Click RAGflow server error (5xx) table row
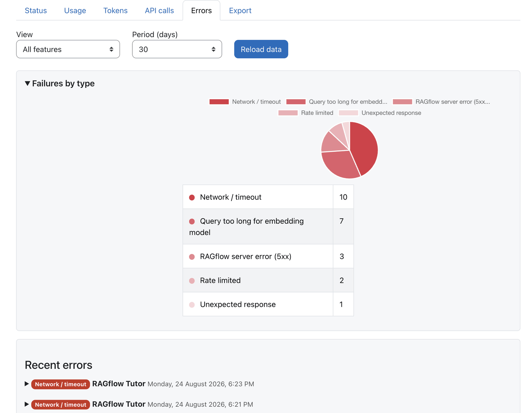Image resolution: width=532 pixels, height=413 pixels. (x=268, y=256)
